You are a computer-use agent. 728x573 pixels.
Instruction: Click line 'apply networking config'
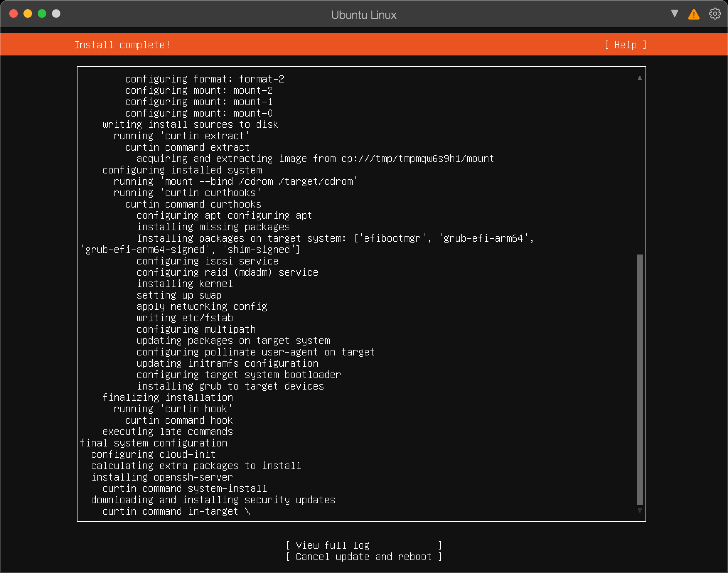[x=202, y=306]
